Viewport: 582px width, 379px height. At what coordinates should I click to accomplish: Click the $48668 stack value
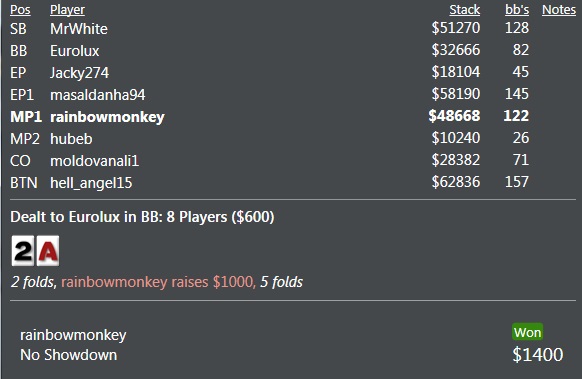click(x=454, y=116)
